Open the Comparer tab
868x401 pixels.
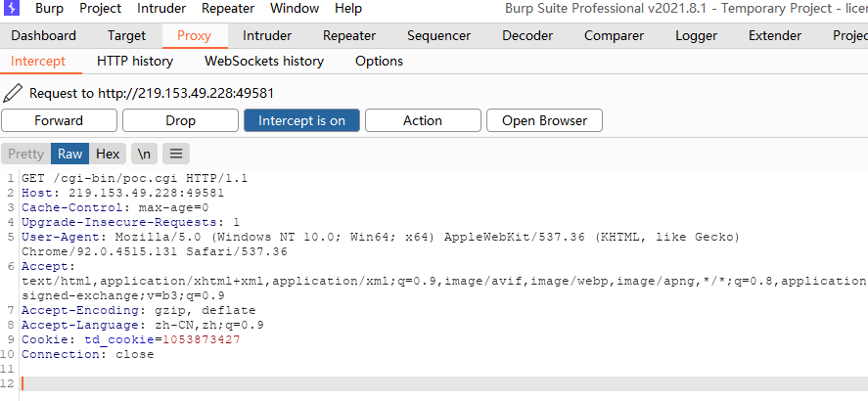(x=614, y=36)
